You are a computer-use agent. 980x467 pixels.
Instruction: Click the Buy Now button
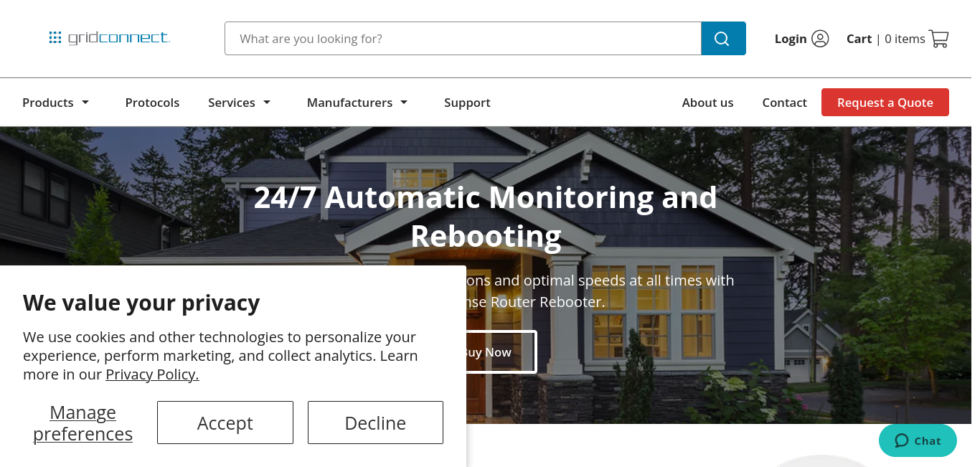tap(501, 352)
